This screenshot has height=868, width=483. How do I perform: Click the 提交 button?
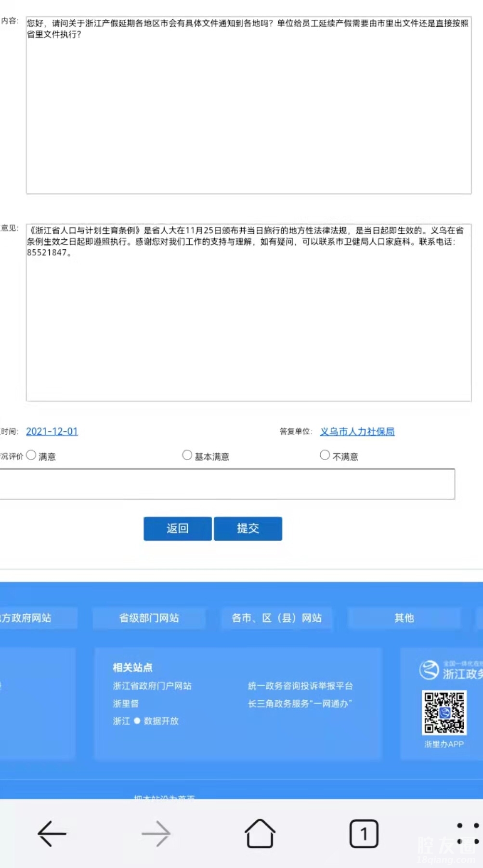(248, 529)
